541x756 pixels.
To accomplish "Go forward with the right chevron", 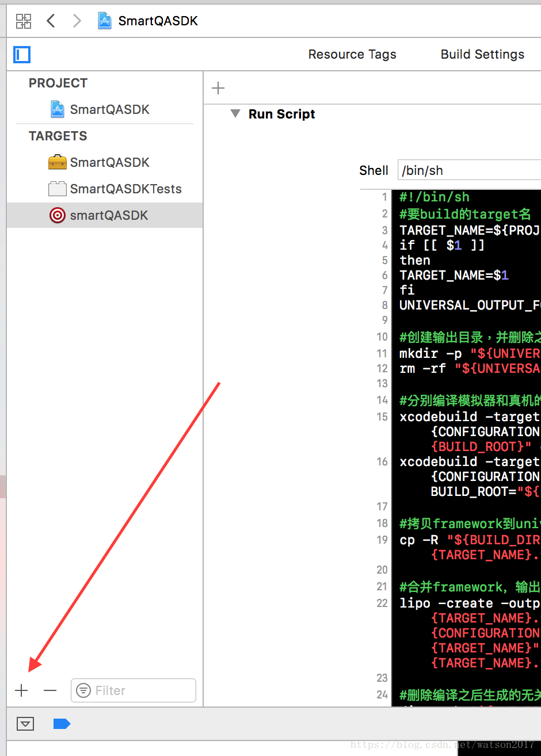I will (x=77, y=21).
